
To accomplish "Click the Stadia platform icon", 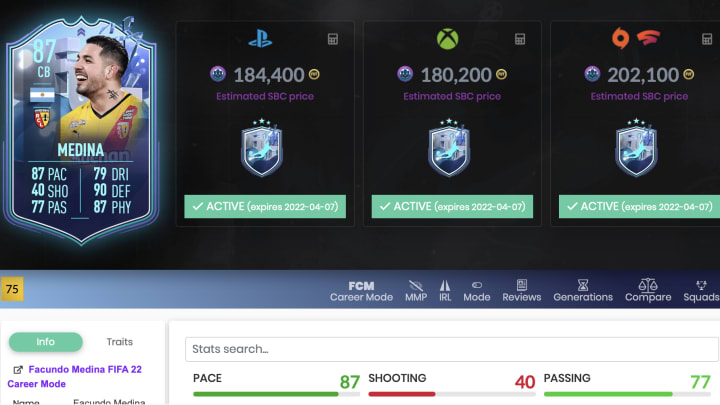I will pos(648,38).
